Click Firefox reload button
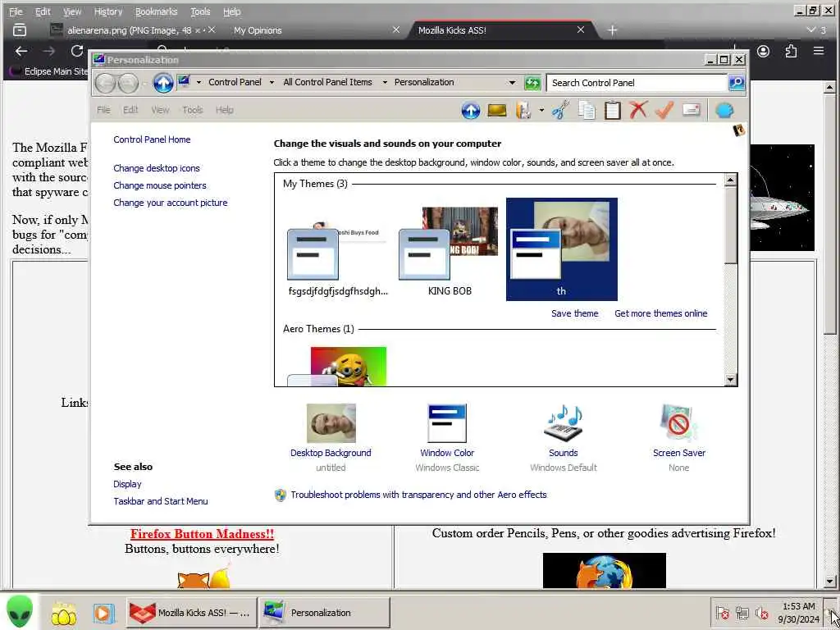Image resolution: width=840 pixels, height=630 pixels. click(x=77, y=52)
